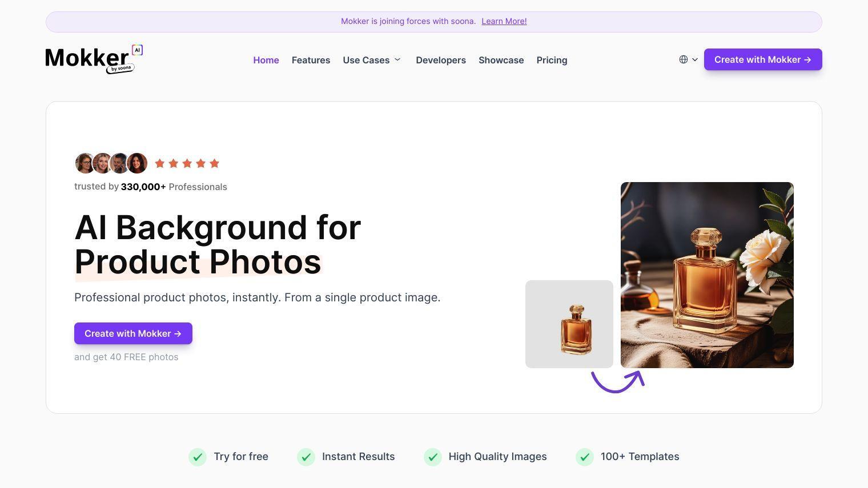This screenshot has width=868, height=488.
Task: Click the 'Instant Results' label
Action: click(359, 457)
